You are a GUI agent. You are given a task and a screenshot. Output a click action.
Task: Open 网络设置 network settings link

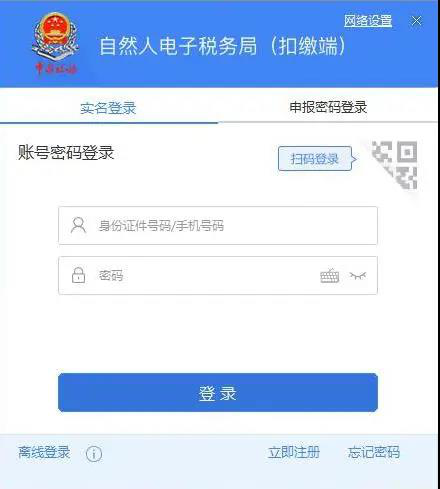pos(368,21)
